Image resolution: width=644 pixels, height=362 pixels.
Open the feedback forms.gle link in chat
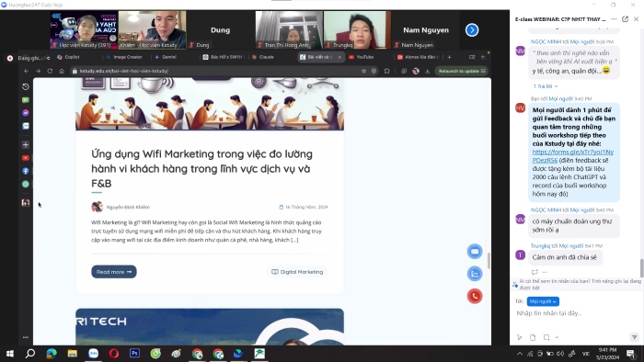573,156
